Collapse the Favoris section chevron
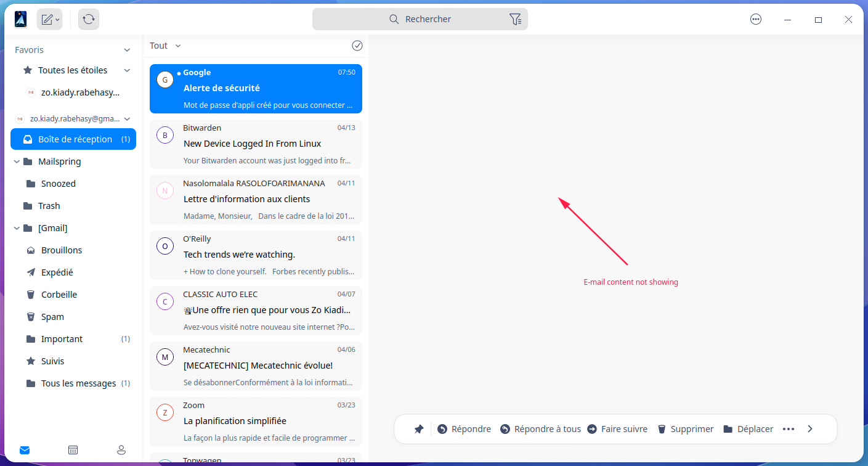Image resolution: width=868 pixels, height=466 pixels. [127, 50]
